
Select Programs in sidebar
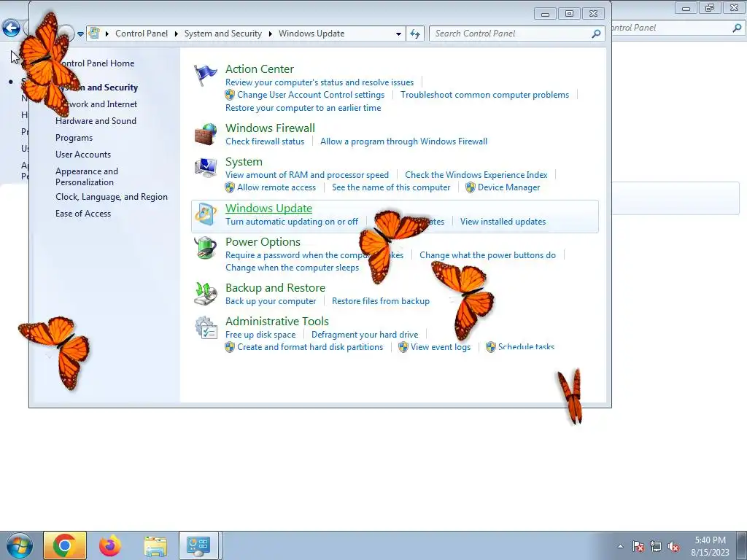click(x=74, y=138)
